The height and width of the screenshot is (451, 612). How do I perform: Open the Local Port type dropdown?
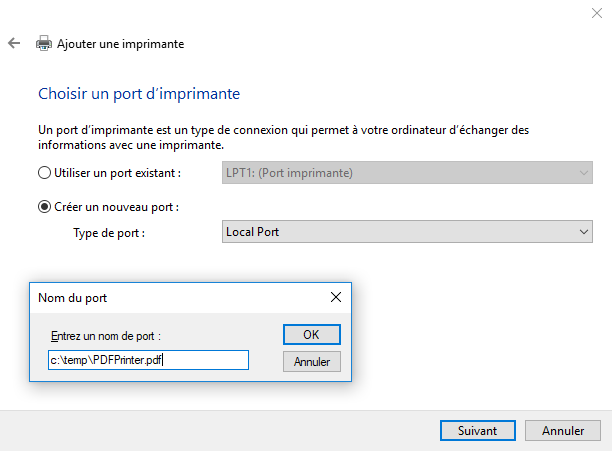(x=406, y=232)
